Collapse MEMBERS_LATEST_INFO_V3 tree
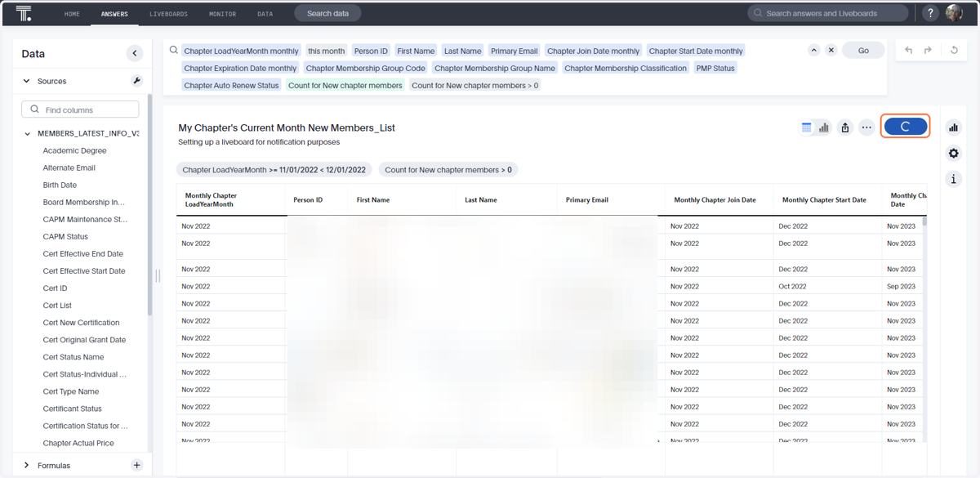Viewport: 980px width, 478px height. (x=28, y=133)
